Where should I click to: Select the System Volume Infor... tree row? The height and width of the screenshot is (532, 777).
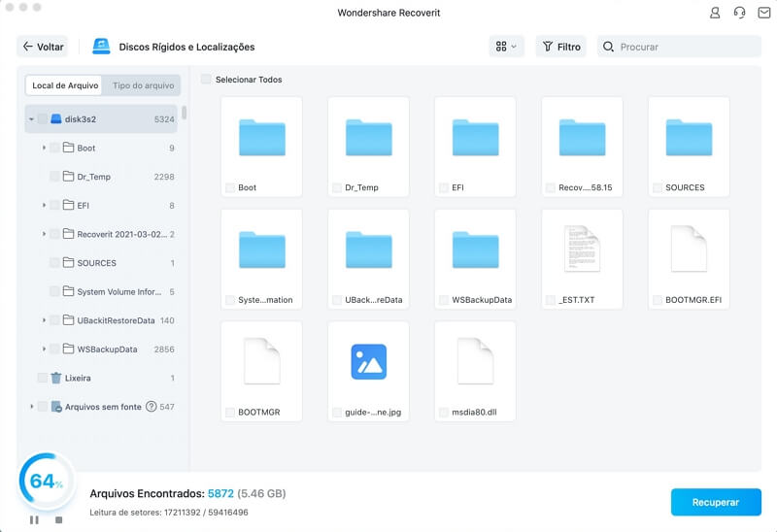pyautogui.click(x=102, y=292)
